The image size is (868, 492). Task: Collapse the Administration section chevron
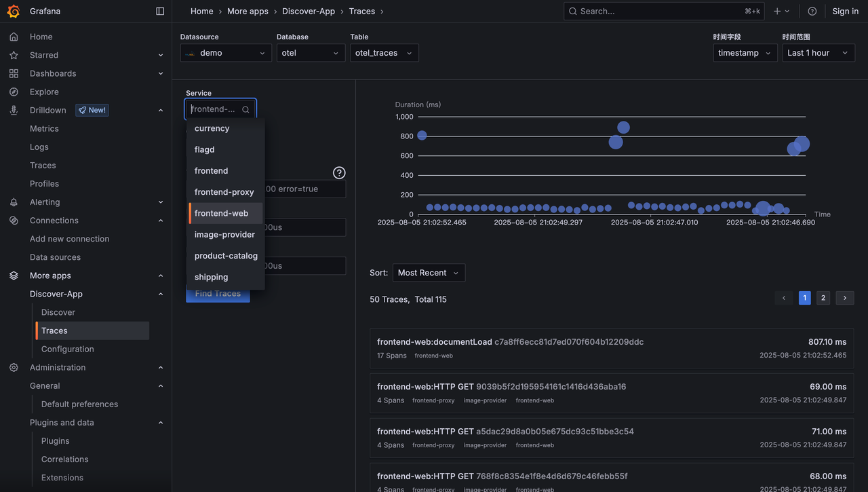click(x=161, y=367)
